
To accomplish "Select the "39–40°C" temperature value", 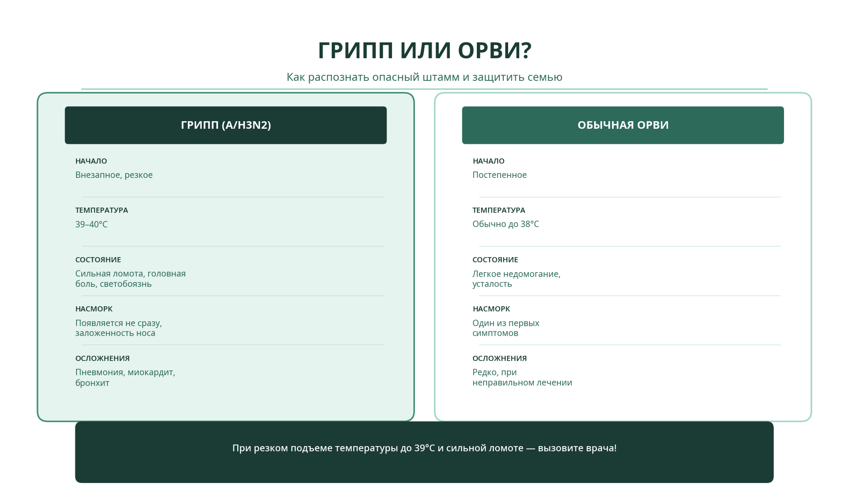I will click(91, 224).
